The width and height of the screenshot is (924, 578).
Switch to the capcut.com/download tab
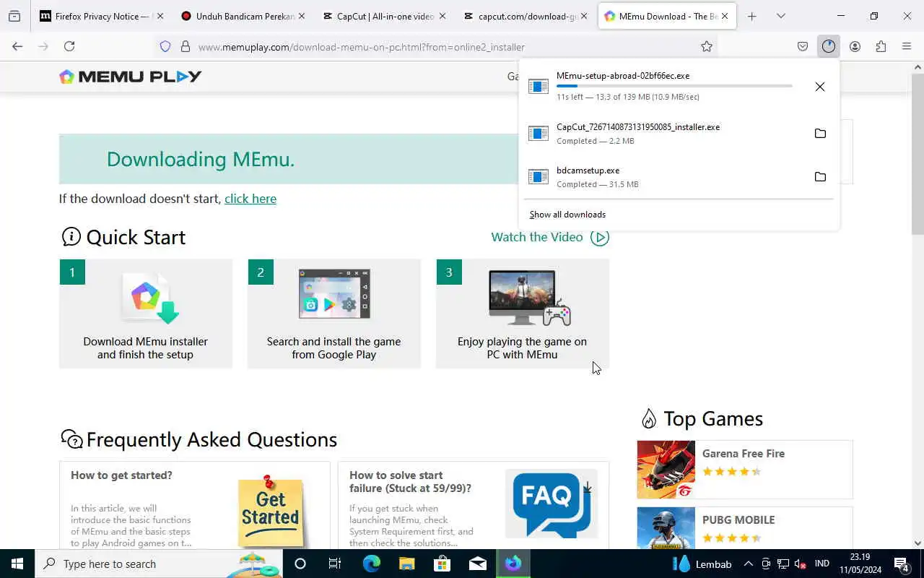(526, 16)
